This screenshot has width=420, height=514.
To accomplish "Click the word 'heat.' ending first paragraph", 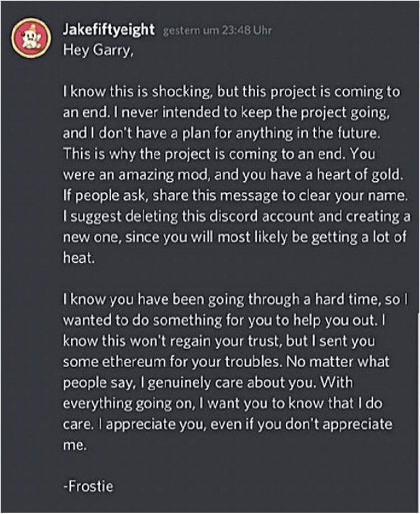I will tap(75, 257).
